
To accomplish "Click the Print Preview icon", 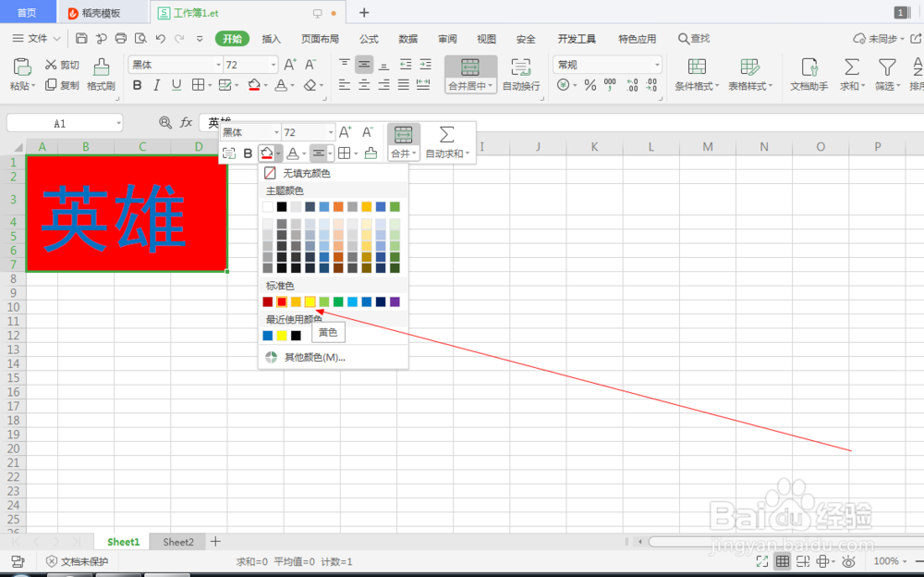I will click(x=140, y=38).
